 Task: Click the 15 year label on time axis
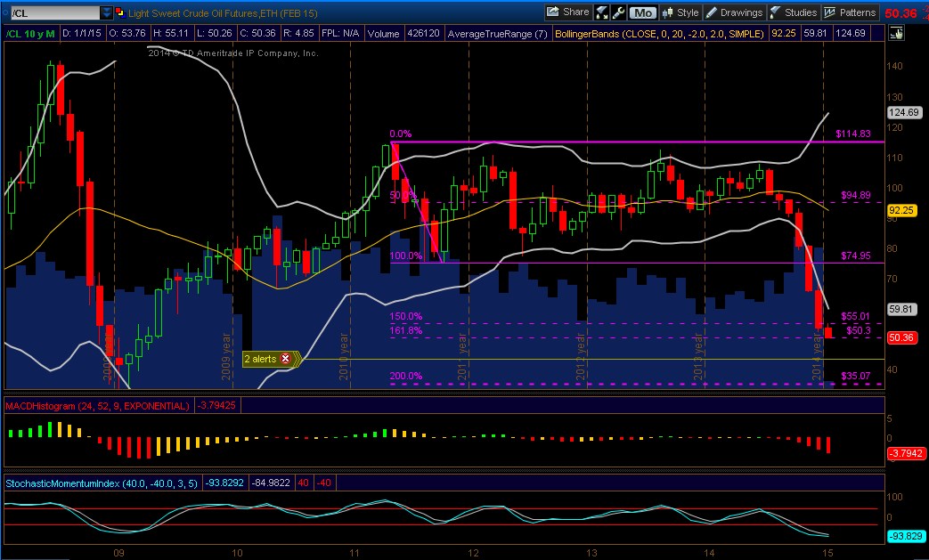coord(827,553)
